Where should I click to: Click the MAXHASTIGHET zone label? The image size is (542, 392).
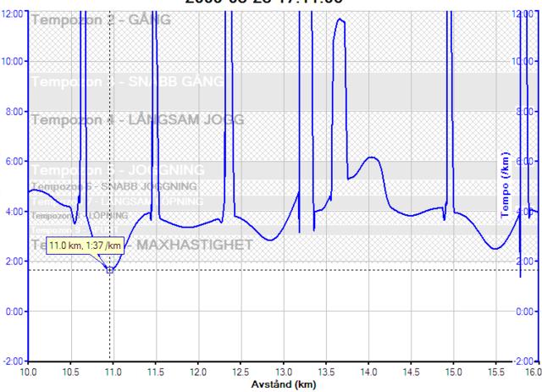195,245
